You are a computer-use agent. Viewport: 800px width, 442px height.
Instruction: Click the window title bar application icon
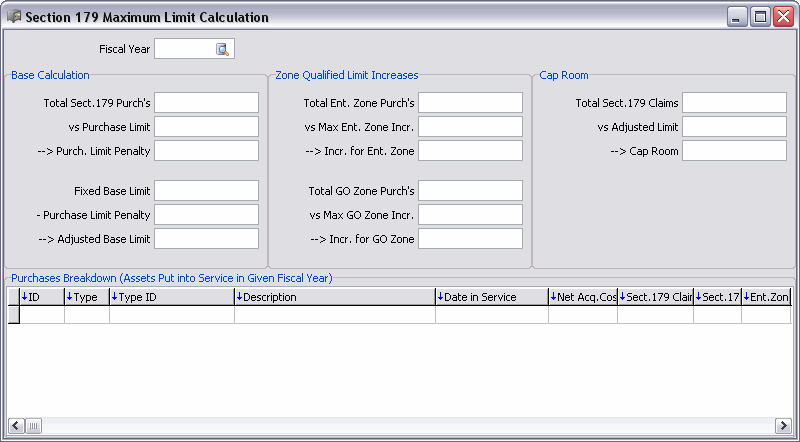pos(13,17)
